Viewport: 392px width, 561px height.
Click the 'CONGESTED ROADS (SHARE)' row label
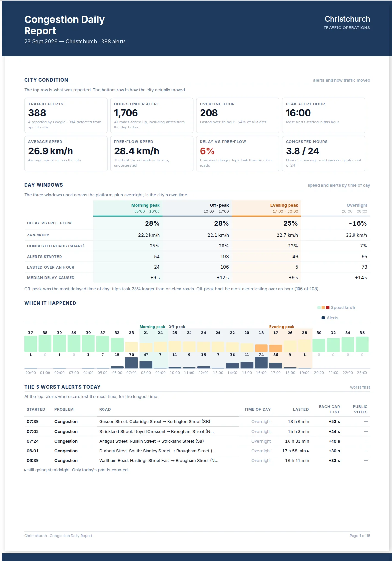click(56, 246)
